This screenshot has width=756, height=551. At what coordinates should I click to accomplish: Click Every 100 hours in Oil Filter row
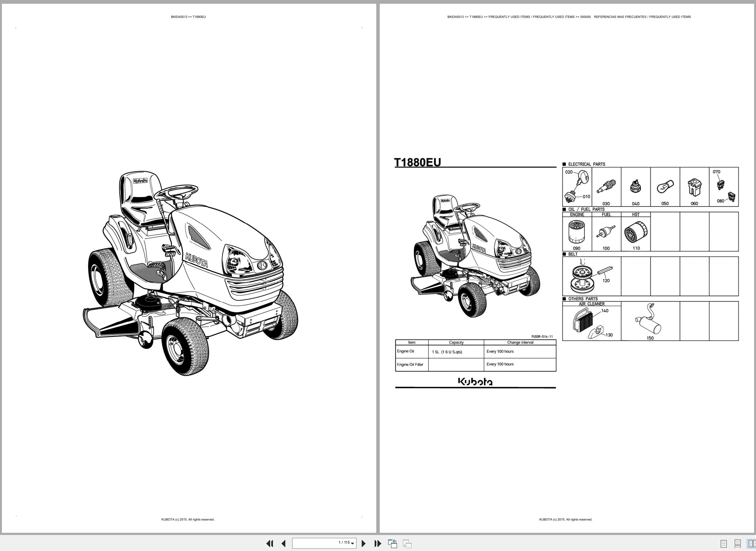point(500,364)
